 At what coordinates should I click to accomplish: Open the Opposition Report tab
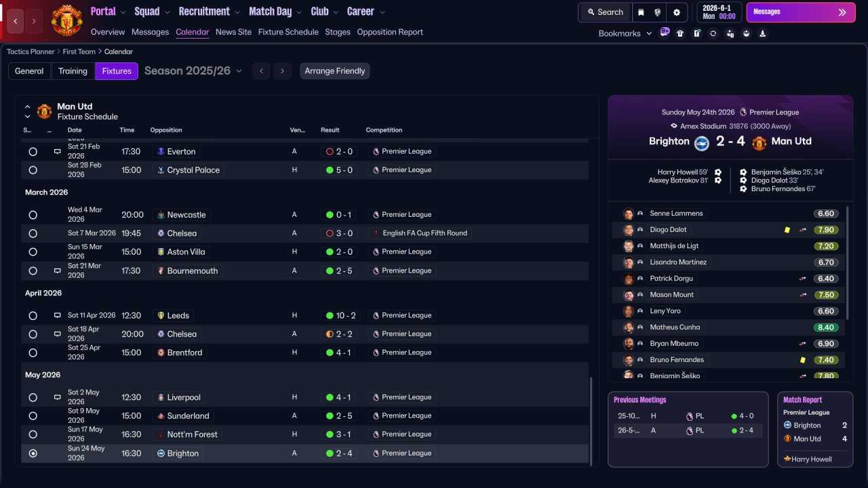tap(390, 32)
